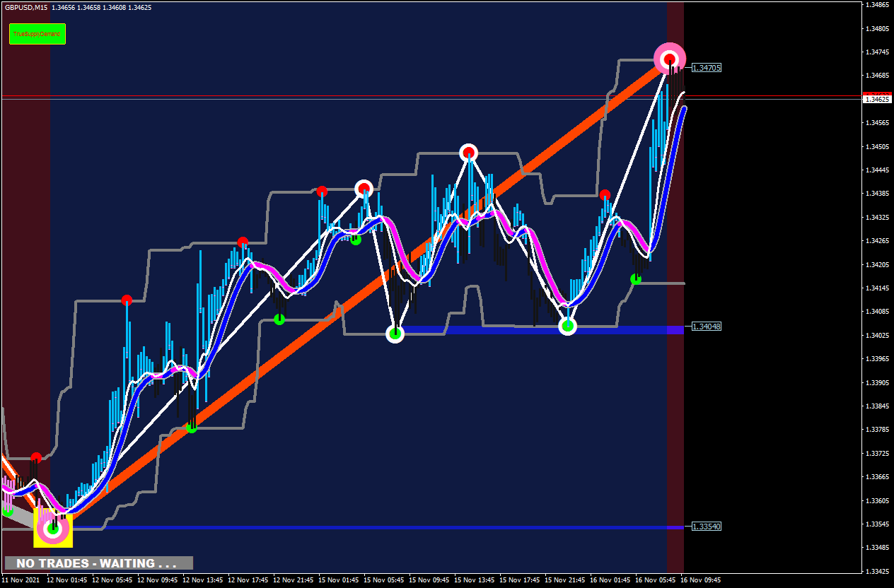Click the 12 Nov 01:45 time label
The image size is (894, 588).
tap(67, 580)
